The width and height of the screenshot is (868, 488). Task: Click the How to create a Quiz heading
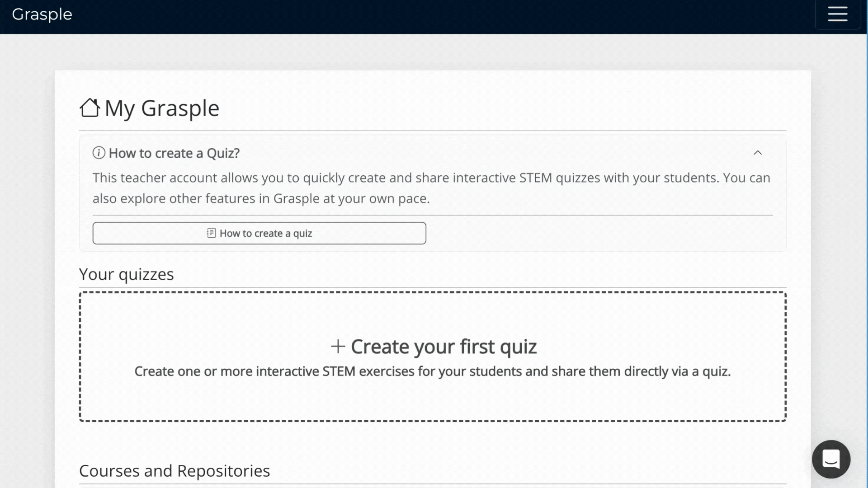tap(174, 153)
